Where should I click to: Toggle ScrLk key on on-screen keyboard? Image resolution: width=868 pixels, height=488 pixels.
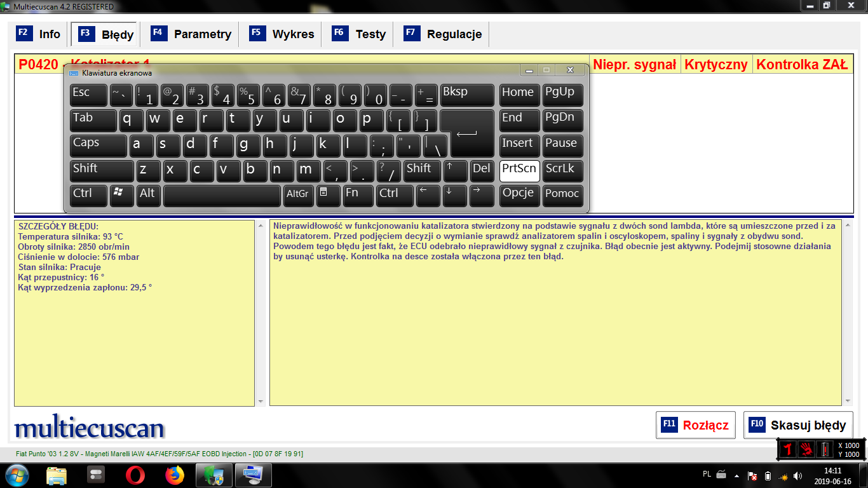pyautogui.click(x=562, y=171)
